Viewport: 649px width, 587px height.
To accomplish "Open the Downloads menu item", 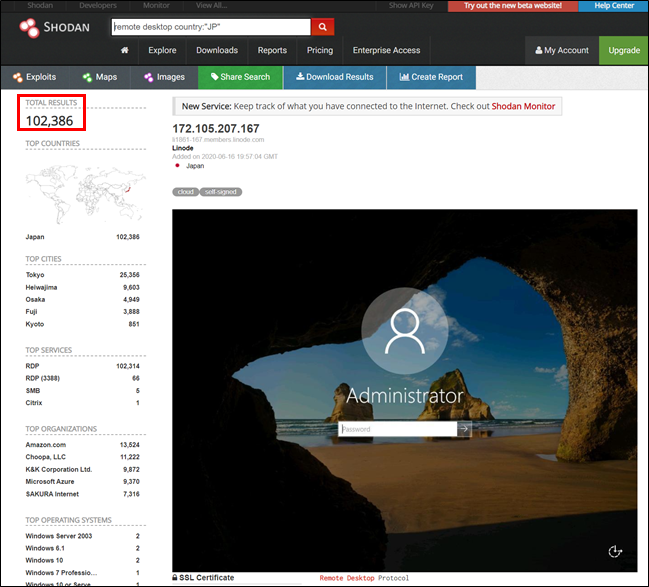I will (x=217, y=50).
